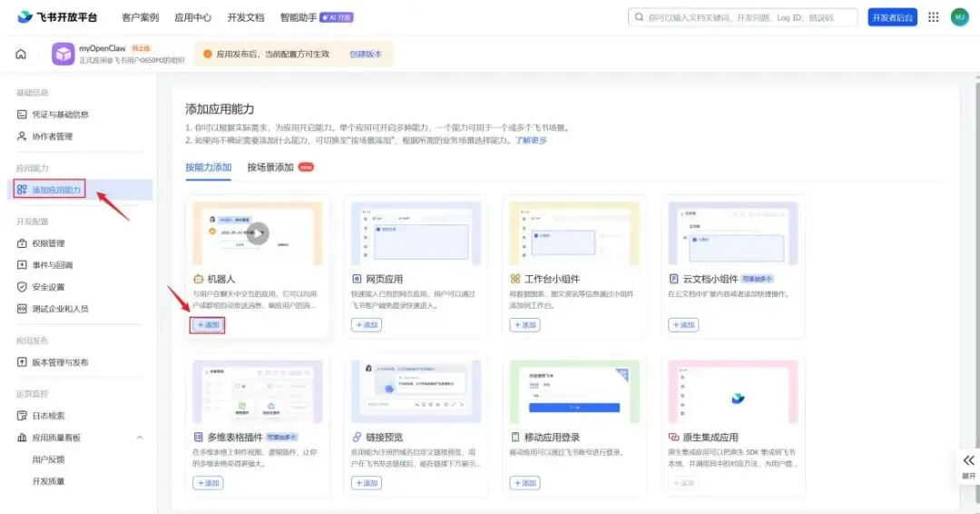This screenshot has width=980, height=514.
Task: Select 添加应用能力 in the sidebar
Action: tap(80, 190)
